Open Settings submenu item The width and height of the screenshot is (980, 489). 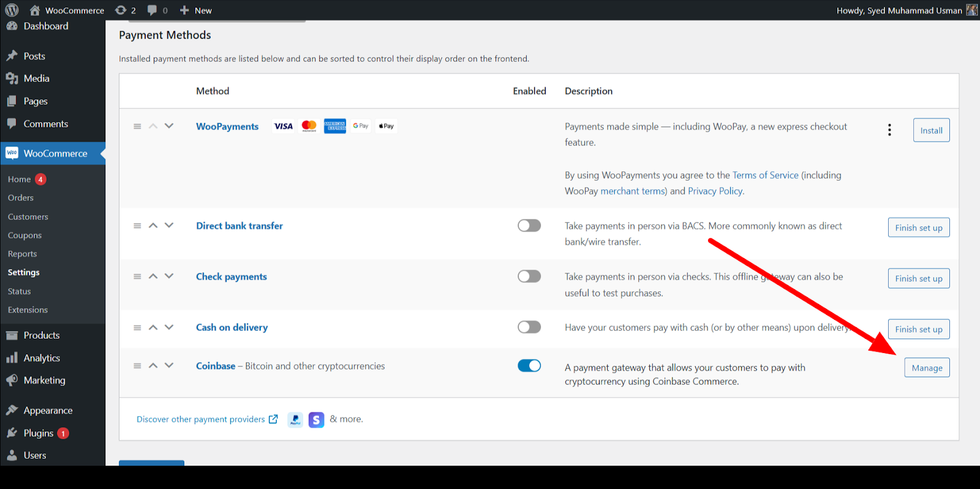24,272
